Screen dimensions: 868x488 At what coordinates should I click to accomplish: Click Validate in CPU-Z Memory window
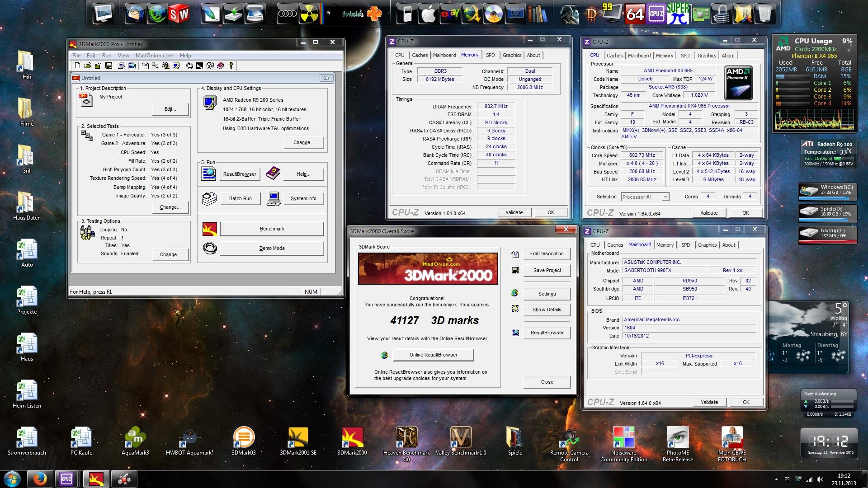point(514,212)
